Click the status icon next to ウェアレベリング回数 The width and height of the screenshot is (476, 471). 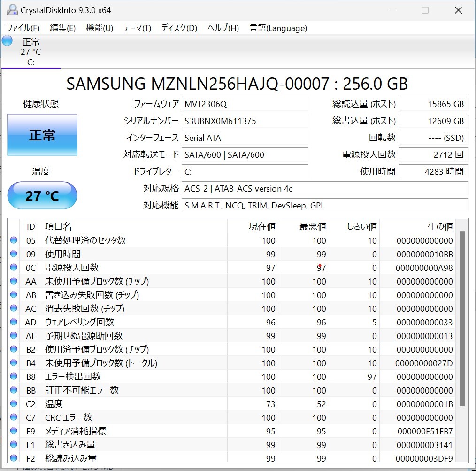point(14,322)
